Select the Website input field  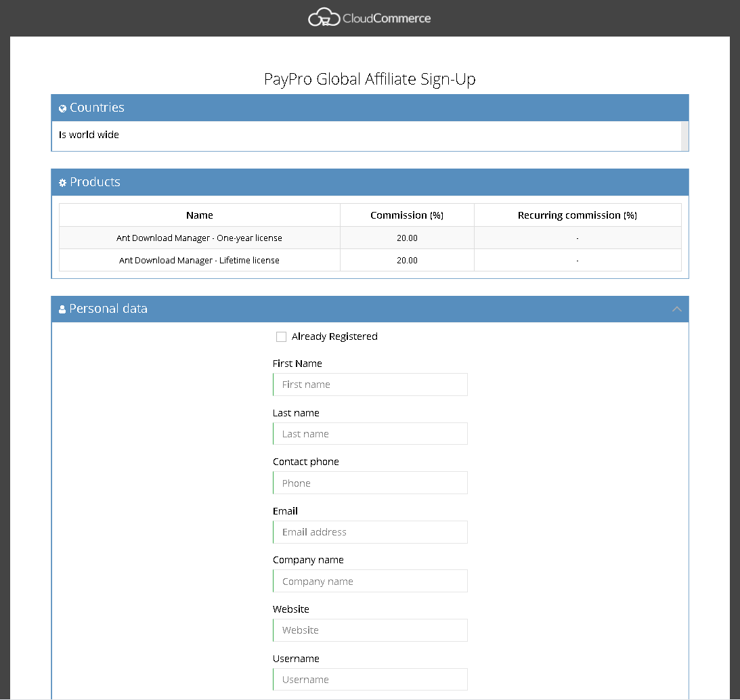click(370, 630)
